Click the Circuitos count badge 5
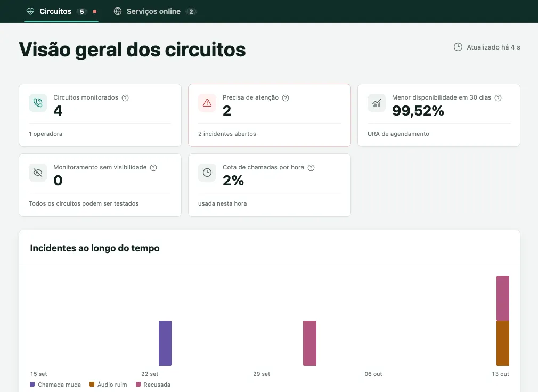This screenshot has width=538, height=392. 81,12
